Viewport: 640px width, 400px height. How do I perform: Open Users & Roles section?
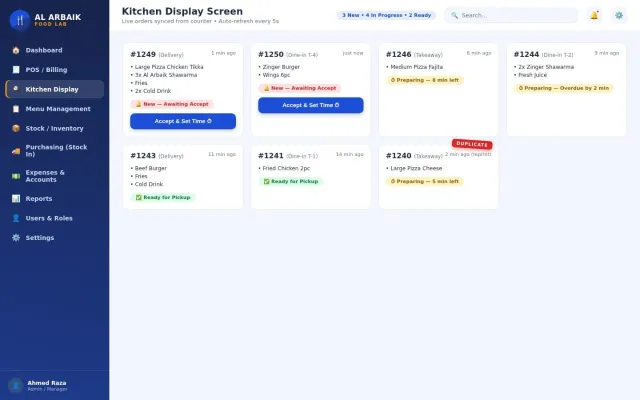coord(55,218)
